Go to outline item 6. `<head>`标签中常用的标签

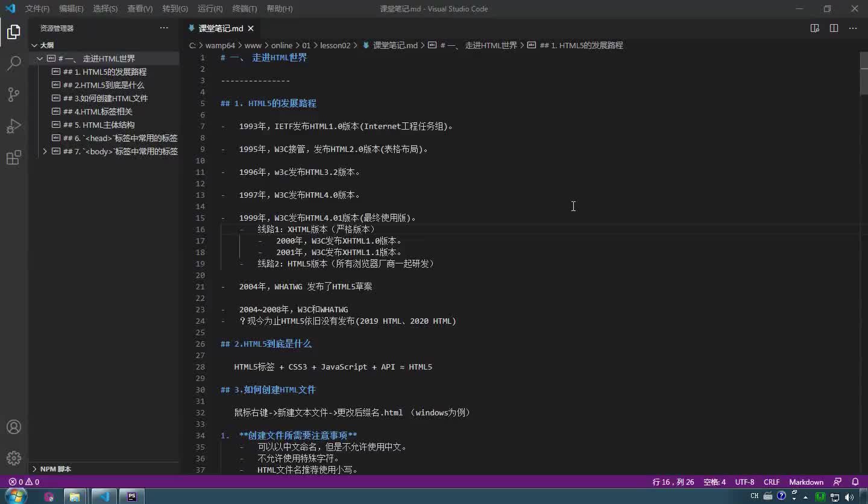[120, 138]
